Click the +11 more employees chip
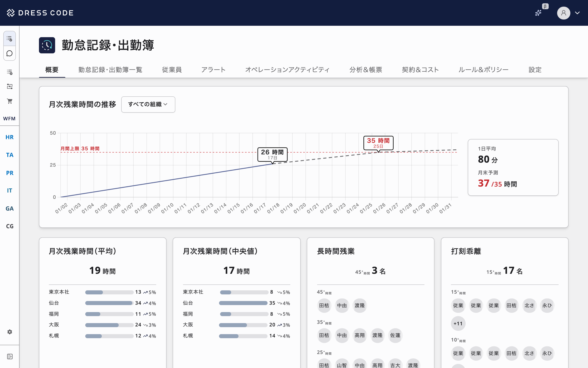The image size is (588, 368). coord(458,323)
